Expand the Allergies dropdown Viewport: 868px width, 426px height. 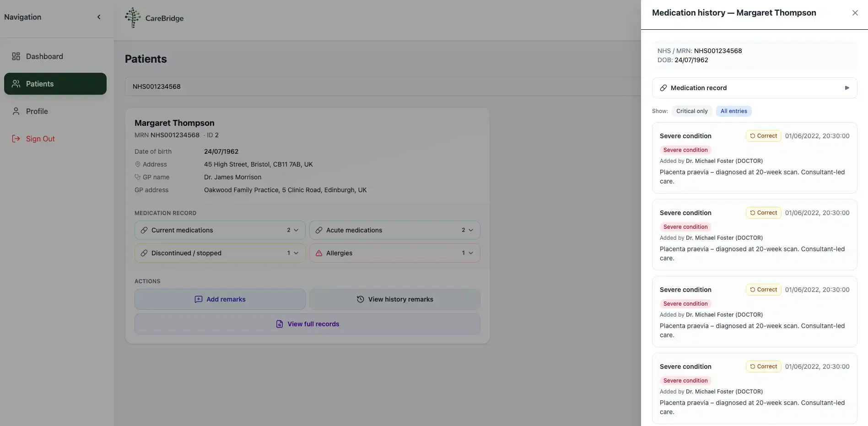[394, 253]
